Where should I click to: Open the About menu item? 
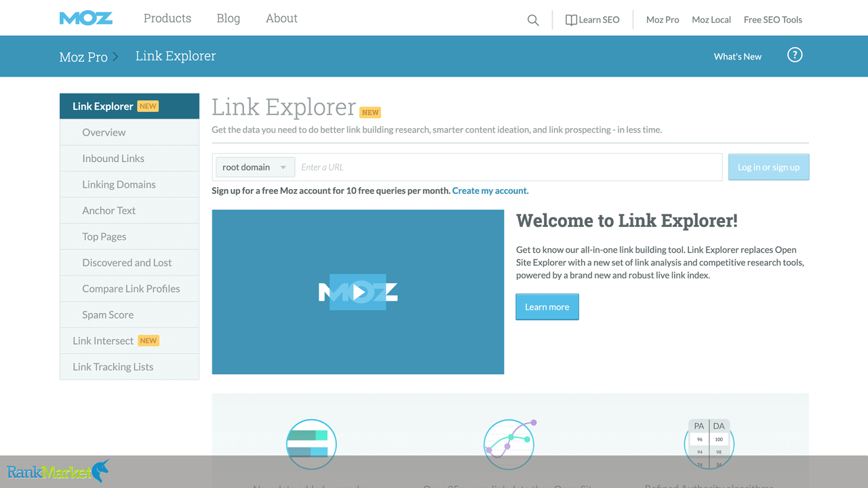[x=281, y=18]
